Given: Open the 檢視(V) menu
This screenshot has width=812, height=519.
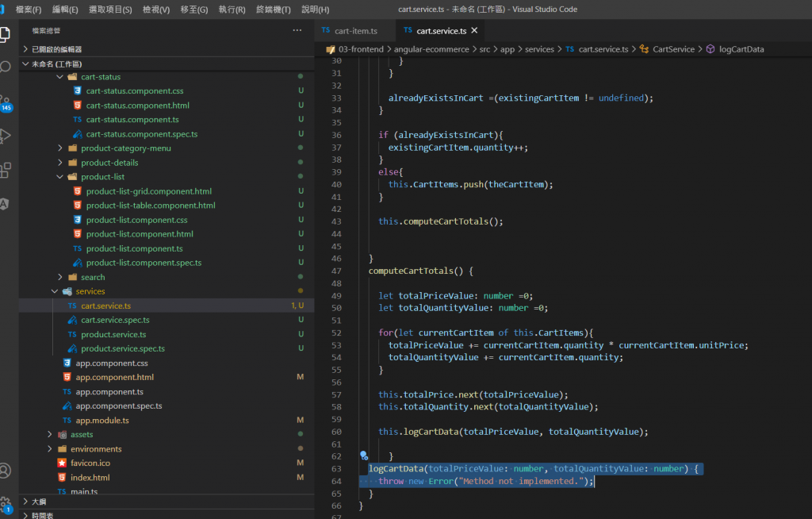Looking at the screenshot, I should coord(155,10).
